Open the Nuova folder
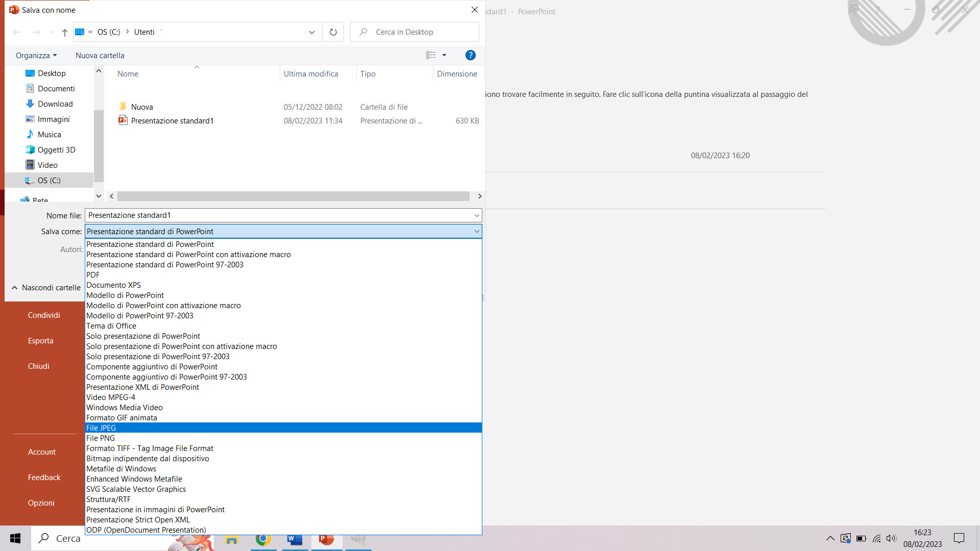 [141, 107]
